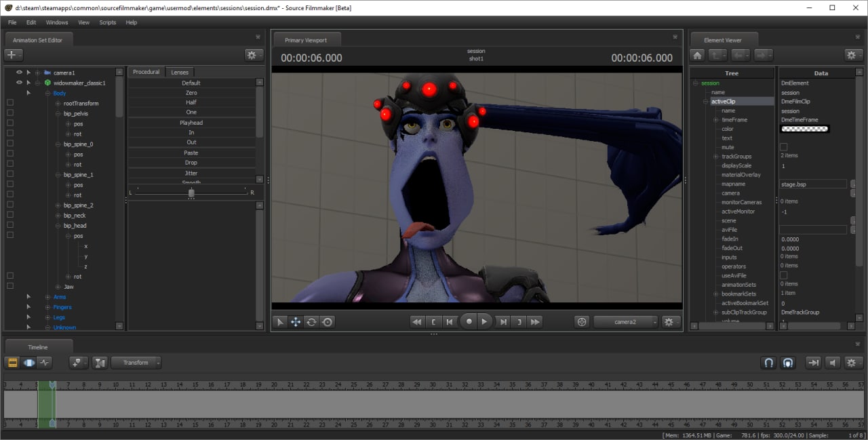Start recording with the record button
The width and height of the screenshot is (868, 440).
click(468, 322)
